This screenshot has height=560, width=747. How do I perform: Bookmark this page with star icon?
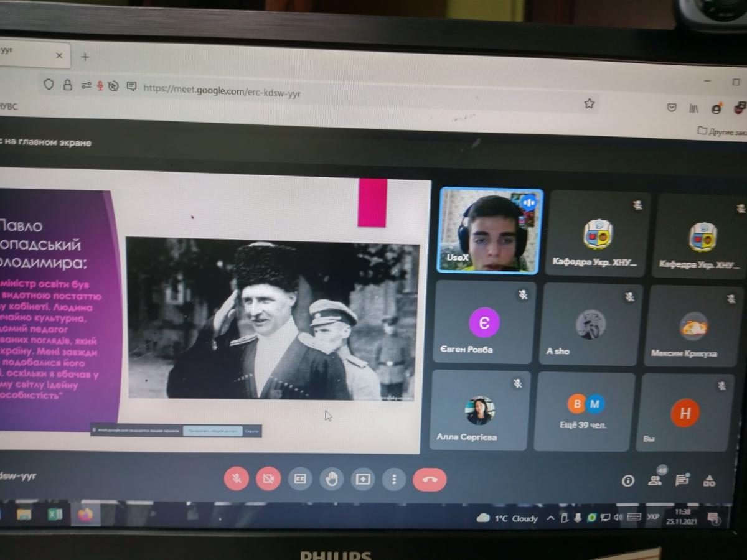[589, 103]
